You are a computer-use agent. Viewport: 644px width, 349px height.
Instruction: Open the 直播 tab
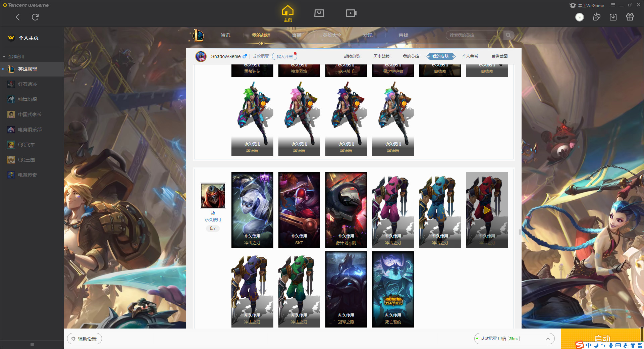(x=297, y=35)
